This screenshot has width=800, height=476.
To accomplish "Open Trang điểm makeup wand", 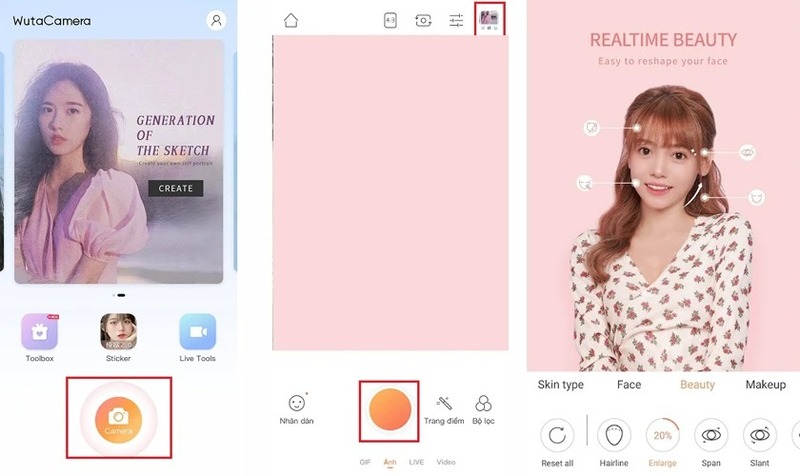I will click(x=444, y=410).
